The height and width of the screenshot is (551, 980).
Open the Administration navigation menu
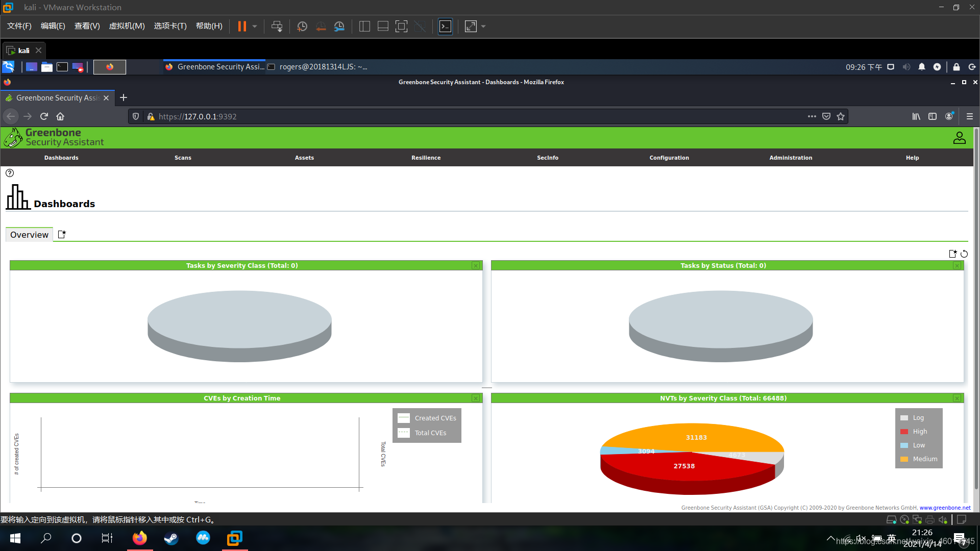(x=791, y=158)
